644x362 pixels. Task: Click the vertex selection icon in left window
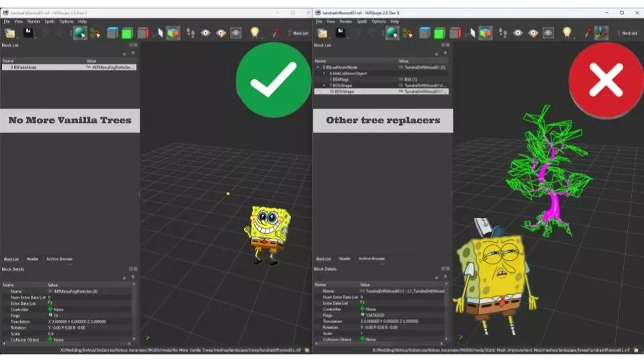coord(95,33)
